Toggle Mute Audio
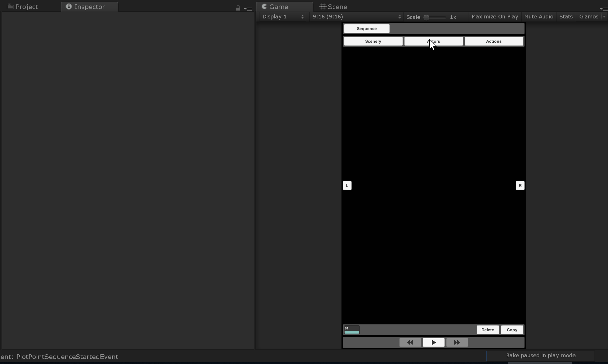This screenshot has height=364, width=608. (x=538, y=17)
